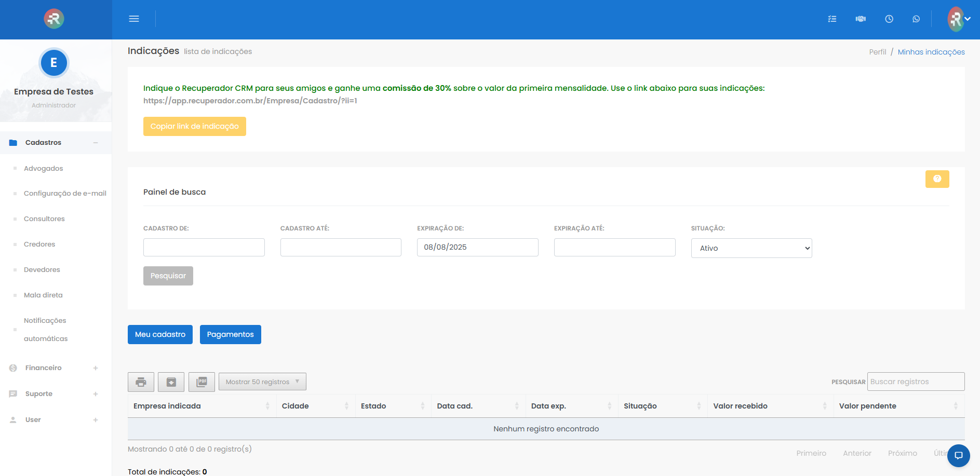980x476 pixels.
Task: Open the clock history icon
Action: click(889, 19)
